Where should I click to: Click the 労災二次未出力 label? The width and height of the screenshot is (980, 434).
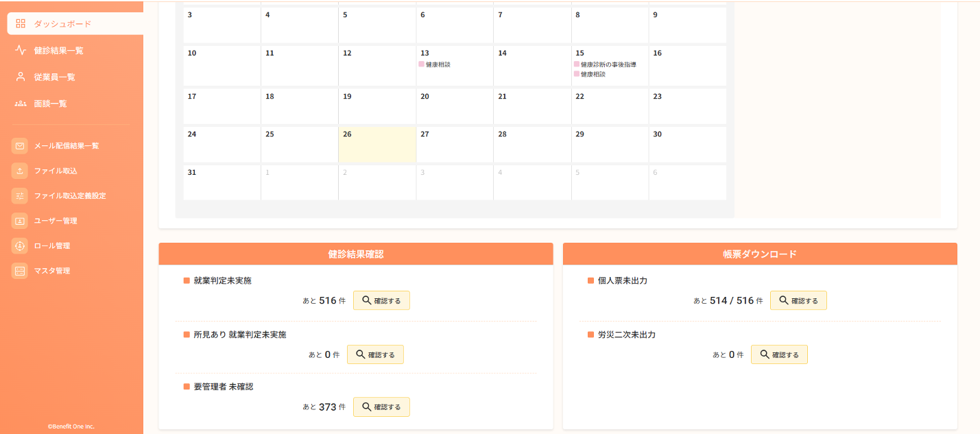[627, 335]
